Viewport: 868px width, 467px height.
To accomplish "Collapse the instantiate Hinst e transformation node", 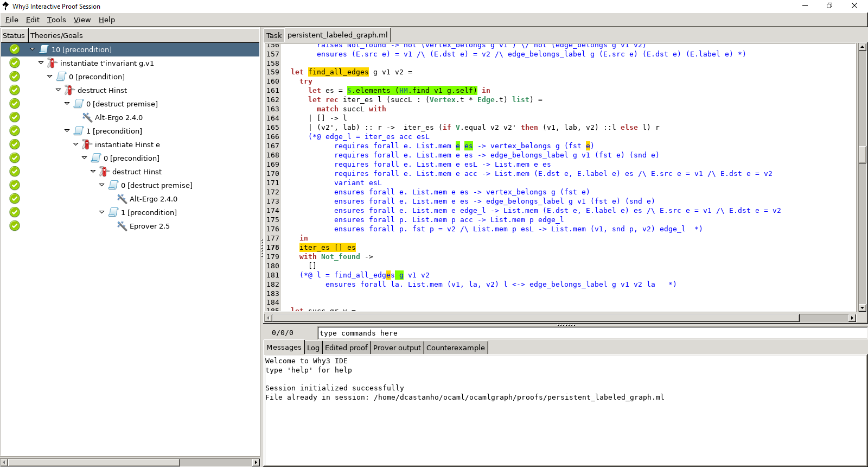I will [75, 144].
